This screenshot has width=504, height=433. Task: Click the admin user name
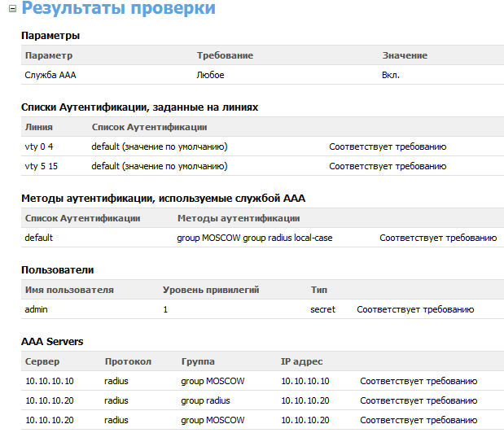point(37,309)
